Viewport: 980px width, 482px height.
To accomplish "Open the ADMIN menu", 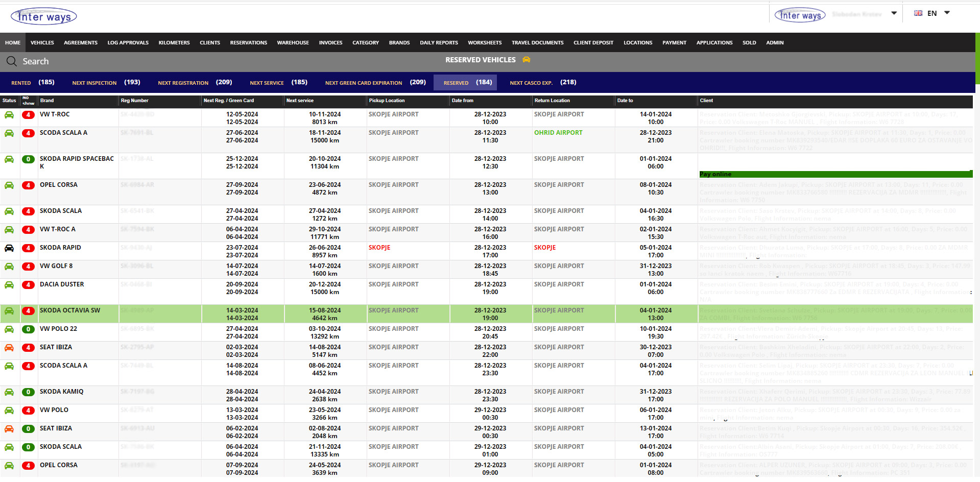I will click(775, 42).
